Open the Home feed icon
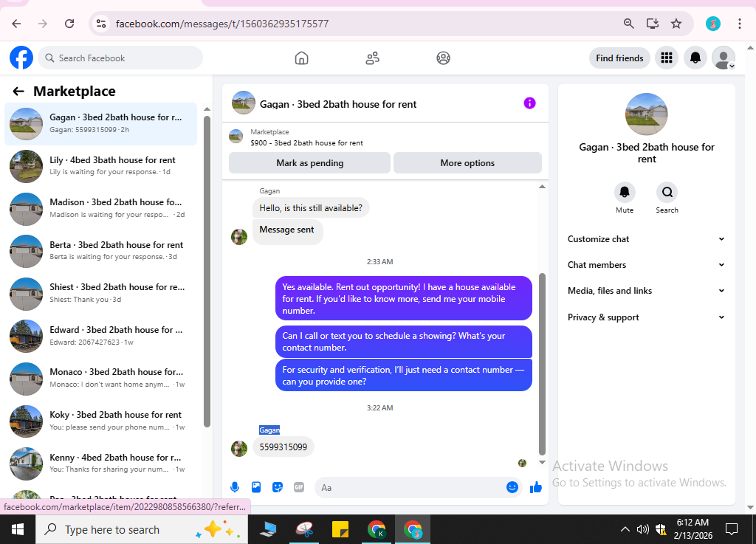Screen dimensions: 756x544 point(301,58)
